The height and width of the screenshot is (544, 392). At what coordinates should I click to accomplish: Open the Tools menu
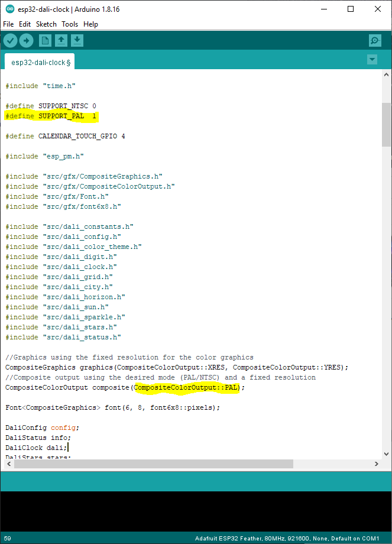[70, 24]
